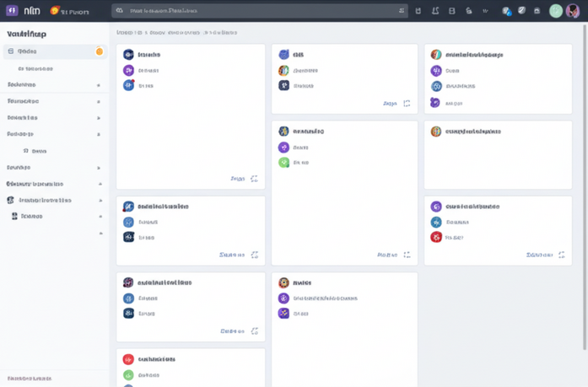This screenshot has height=387, width=588.
Task: Click the orange-teal header icon of the top-right card
Action: [x=436, y=55]
